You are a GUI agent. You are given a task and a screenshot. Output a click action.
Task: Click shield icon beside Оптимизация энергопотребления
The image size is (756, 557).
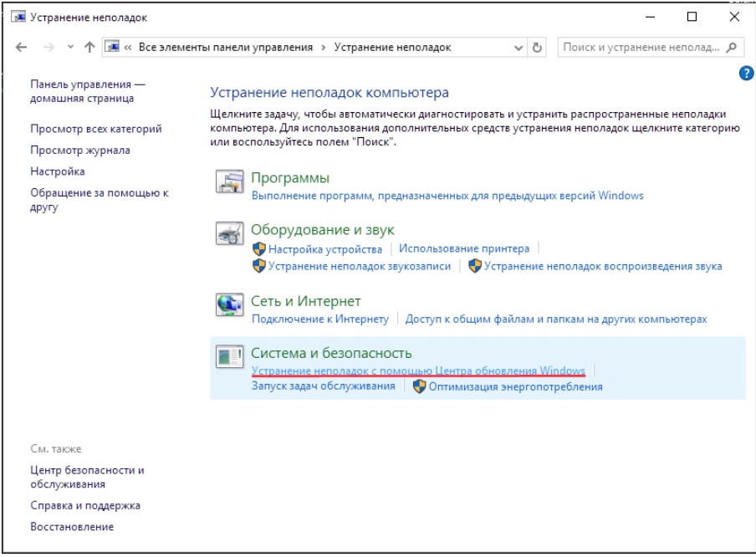(420, 386)
